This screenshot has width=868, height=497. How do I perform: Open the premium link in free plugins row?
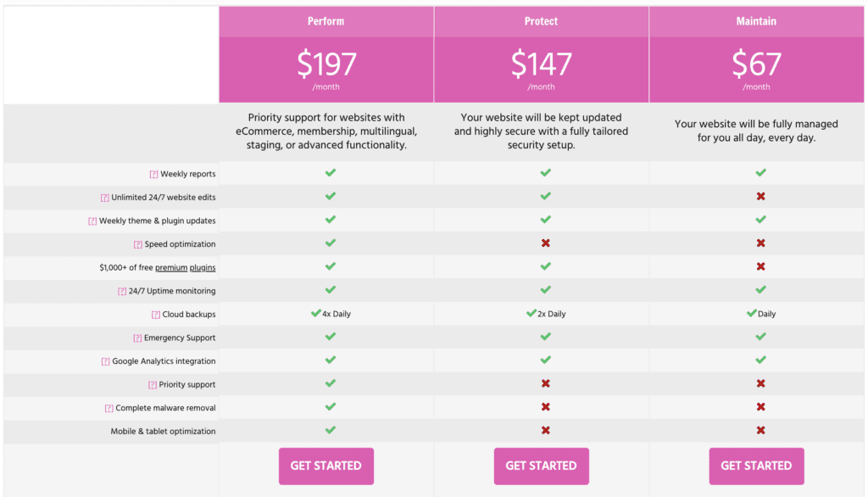(171, 267)
